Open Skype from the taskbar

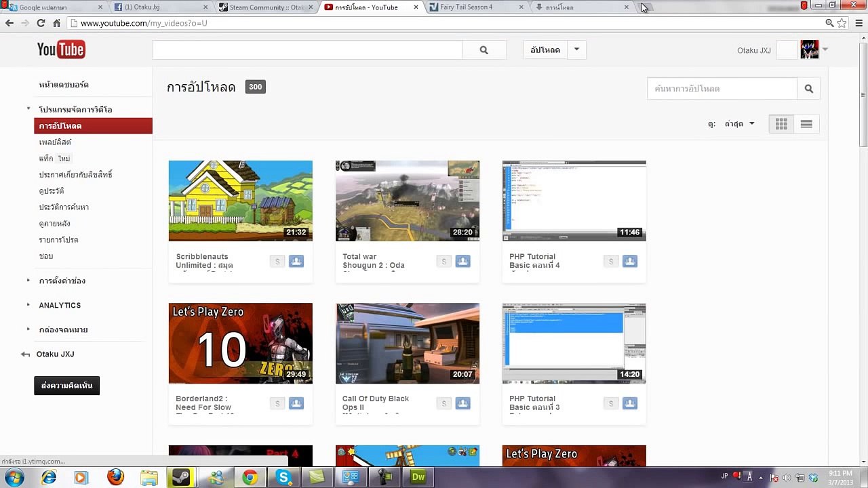pos(283,477)
